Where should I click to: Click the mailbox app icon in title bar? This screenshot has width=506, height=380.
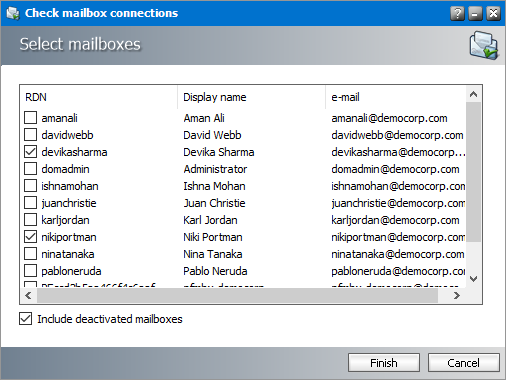13,13
